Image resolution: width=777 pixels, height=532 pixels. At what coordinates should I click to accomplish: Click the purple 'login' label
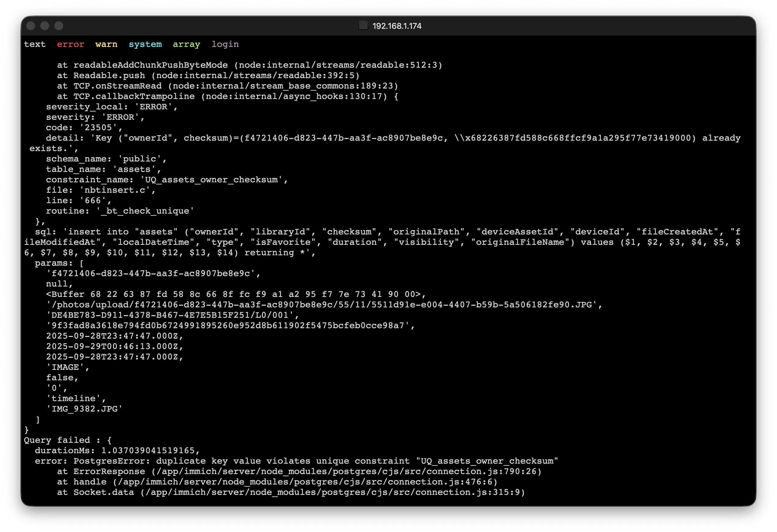[x=225, y=44]
